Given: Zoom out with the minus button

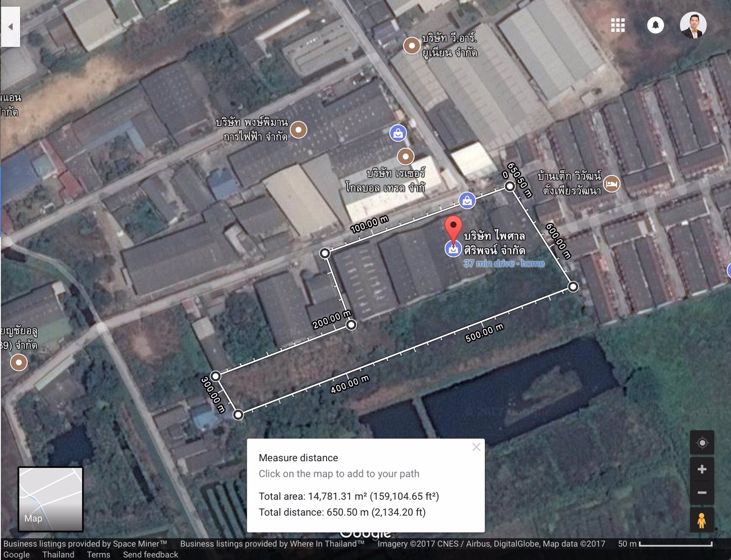Looking at the screenshot, I should (x=702, y=493).
